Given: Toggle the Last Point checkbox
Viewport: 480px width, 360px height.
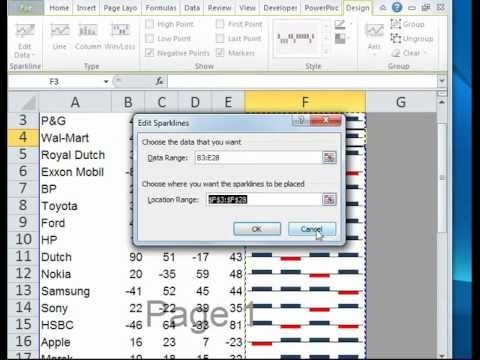Looking at the screenshot, I should (x=220, y=38).
